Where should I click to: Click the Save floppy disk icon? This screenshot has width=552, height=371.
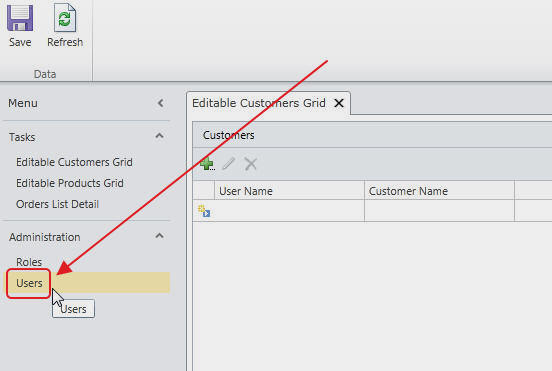(x=20, y=18)
